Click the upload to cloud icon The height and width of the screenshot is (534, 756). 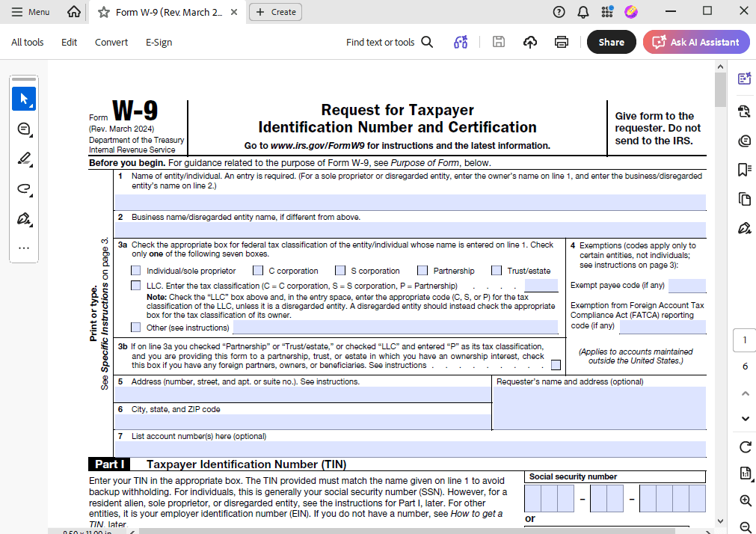(530, 43)
